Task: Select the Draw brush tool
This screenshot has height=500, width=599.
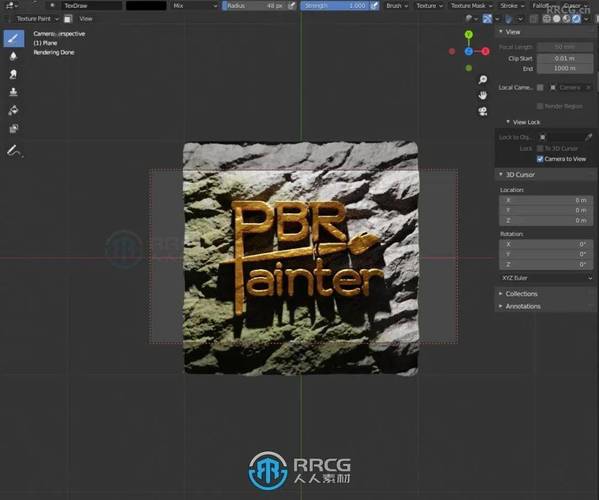Action: click(x=14, y=39)
